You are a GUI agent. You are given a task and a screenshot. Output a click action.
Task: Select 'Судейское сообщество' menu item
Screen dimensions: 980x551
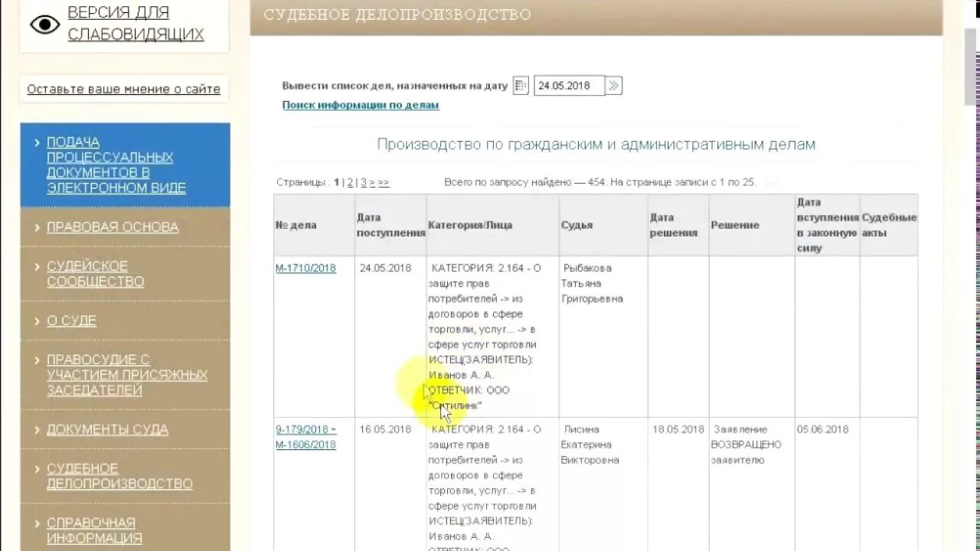coord(125,274)
